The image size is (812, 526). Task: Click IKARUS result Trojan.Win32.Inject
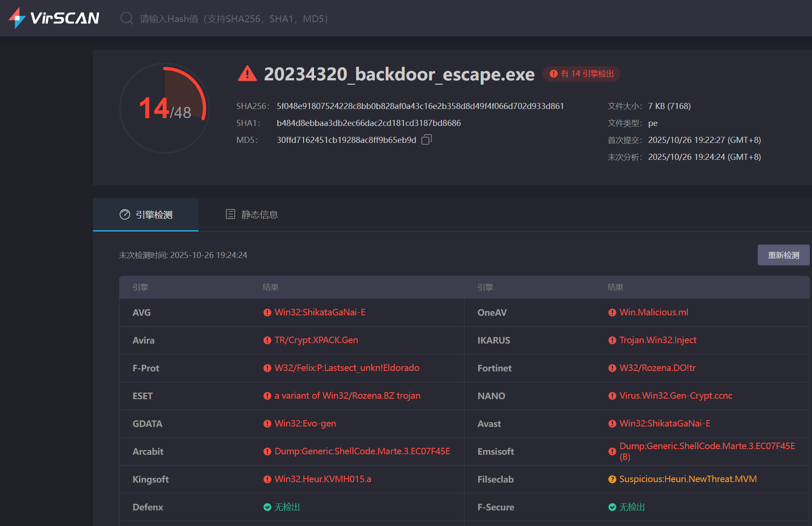(658, 340)
